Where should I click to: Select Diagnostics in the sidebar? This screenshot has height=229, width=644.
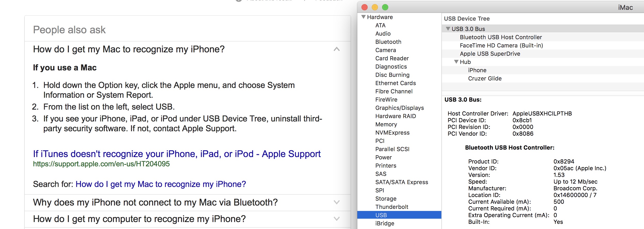(x=391, y=67)
